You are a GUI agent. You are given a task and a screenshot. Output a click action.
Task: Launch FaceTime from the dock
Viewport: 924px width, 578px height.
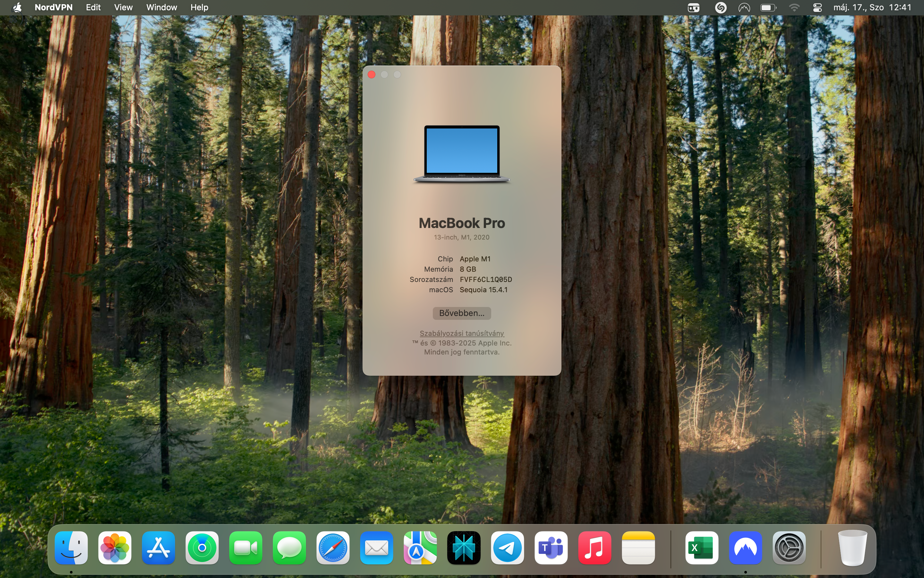tap(245, 547)
